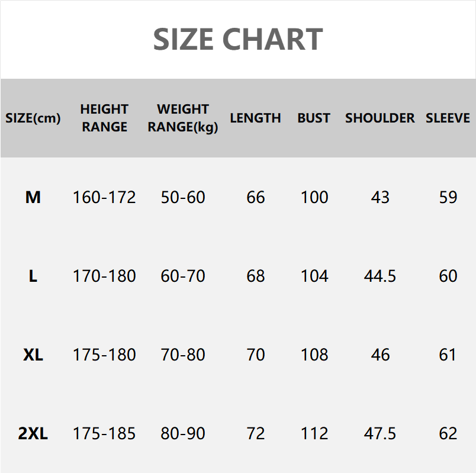Click the height range 175-185 cell
Viewport: 476px width, 473px height.
tap(104, 433)
